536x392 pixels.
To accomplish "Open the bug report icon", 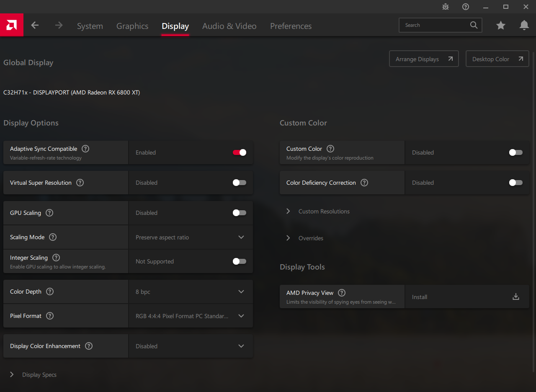I will point(446,7).
